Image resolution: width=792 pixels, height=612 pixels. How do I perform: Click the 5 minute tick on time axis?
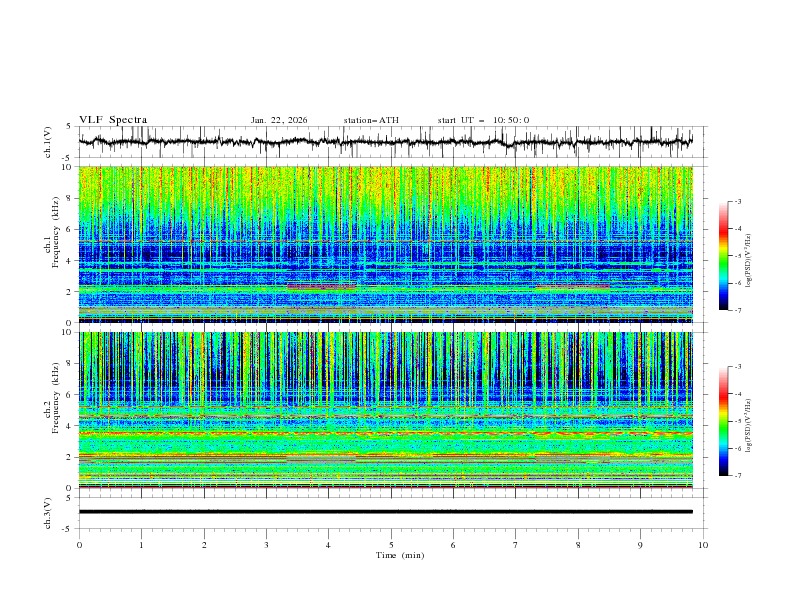coord(391,545)
